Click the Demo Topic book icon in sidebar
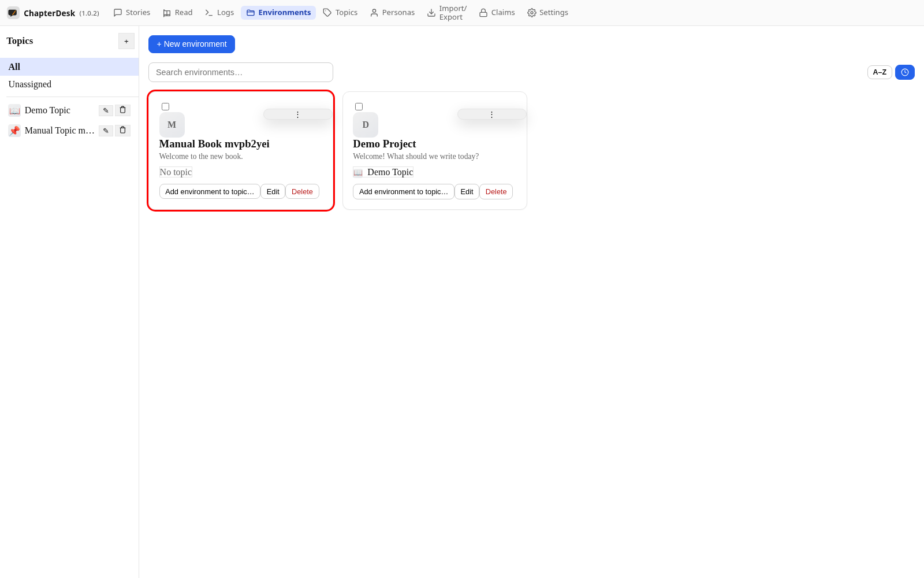Screen dimensions: 924x578 14,110
